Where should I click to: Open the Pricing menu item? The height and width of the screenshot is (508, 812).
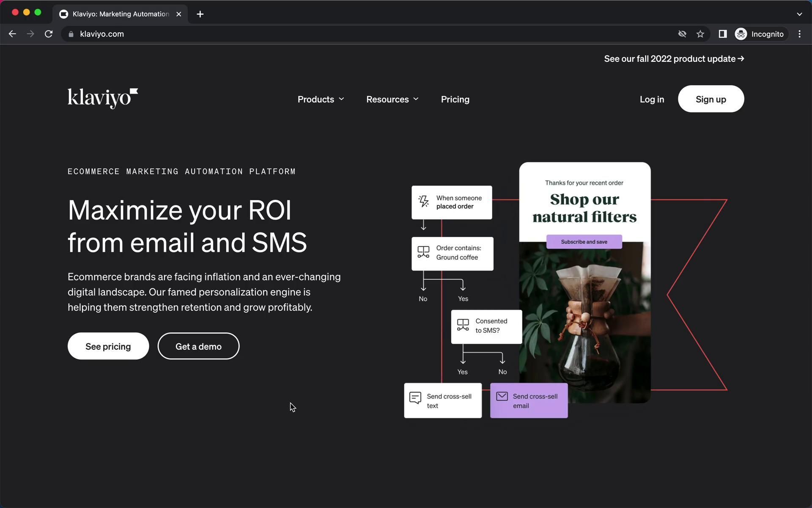tap(455, 99)
